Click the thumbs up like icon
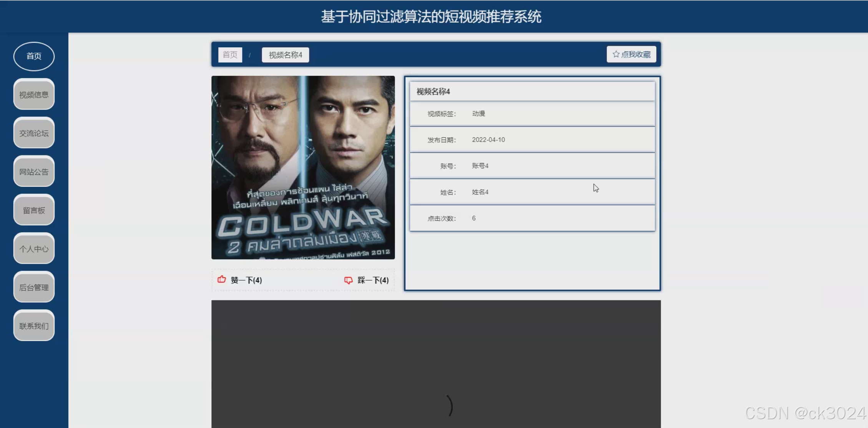 222,280
